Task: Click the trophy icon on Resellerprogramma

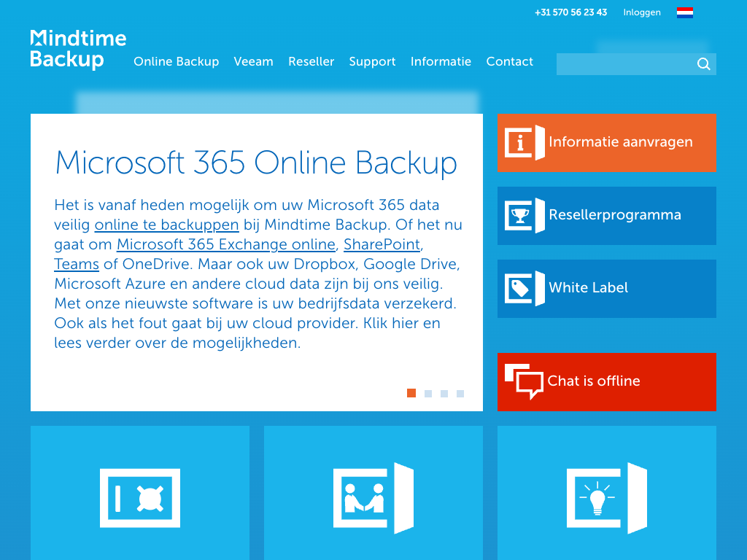Action: pyautogui.click(x=525, y=215)
